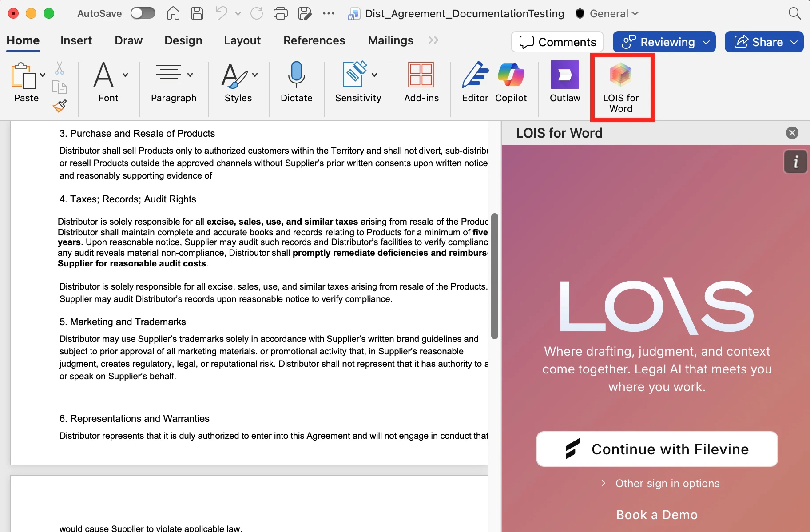
Task: Open the undo history dropdown arrow
Action: (x=238, y=14)
